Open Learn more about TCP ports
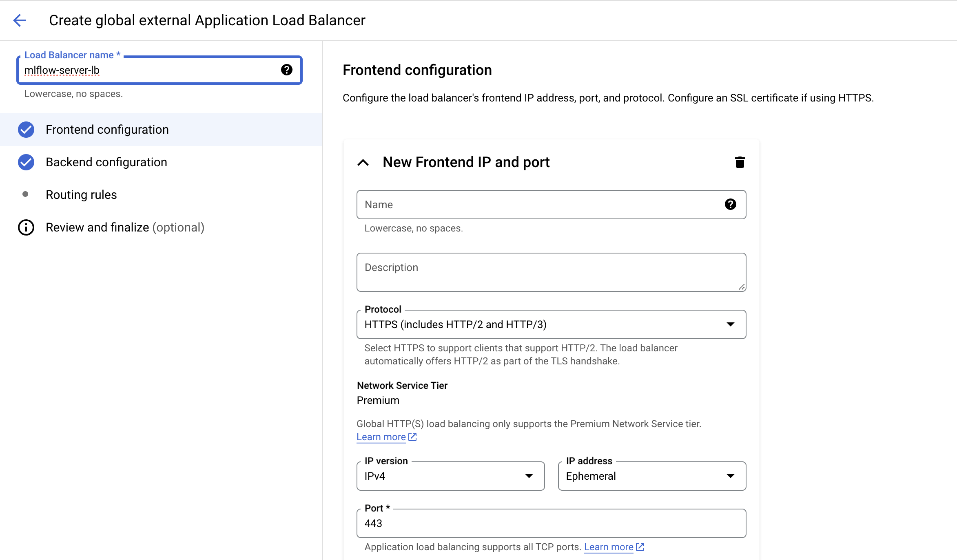 (x=614, y=547)
